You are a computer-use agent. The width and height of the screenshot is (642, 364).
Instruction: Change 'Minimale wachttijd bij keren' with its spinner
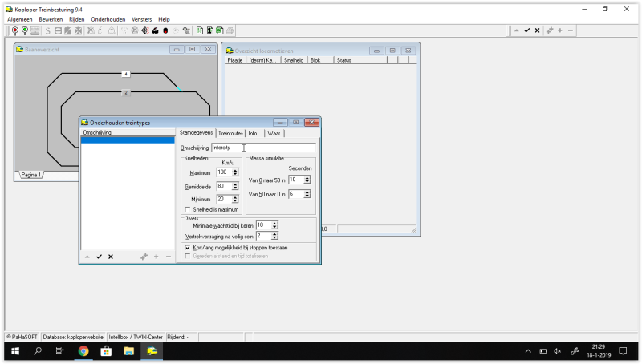[x=274, y=225]
